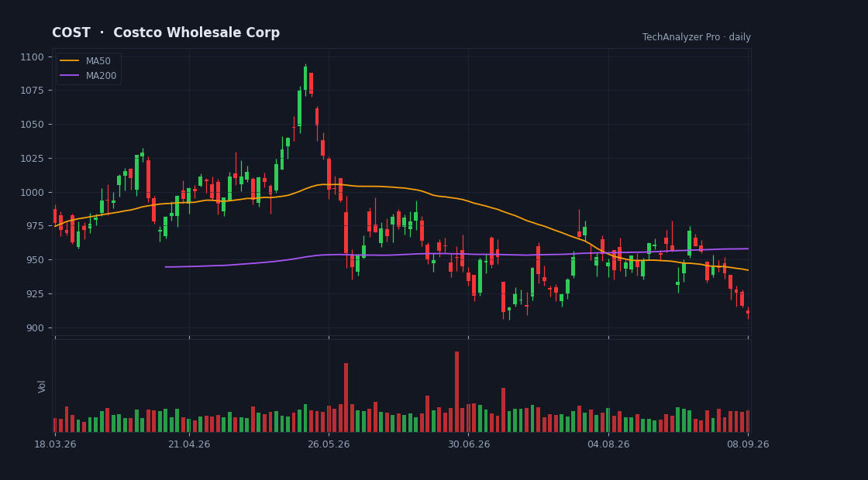Click the 1025 price axis label

[x=32, y=158]
